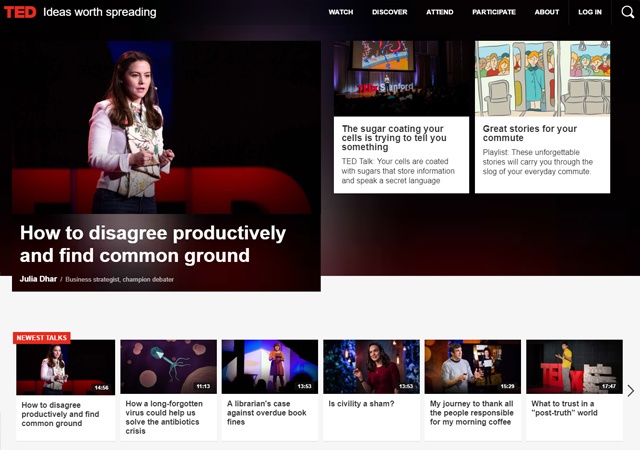Open the WATCH menu
The image size is (640, 450).
[341, 12]
